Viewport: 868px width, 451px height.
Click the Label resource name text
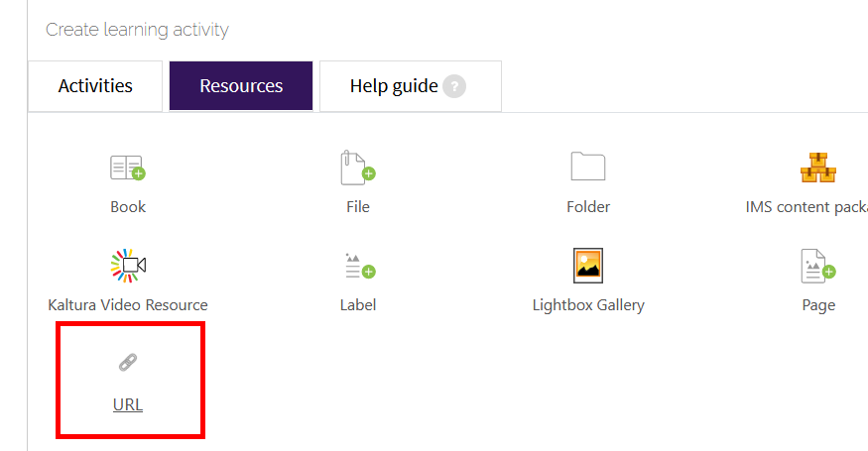tap(358, 305)
